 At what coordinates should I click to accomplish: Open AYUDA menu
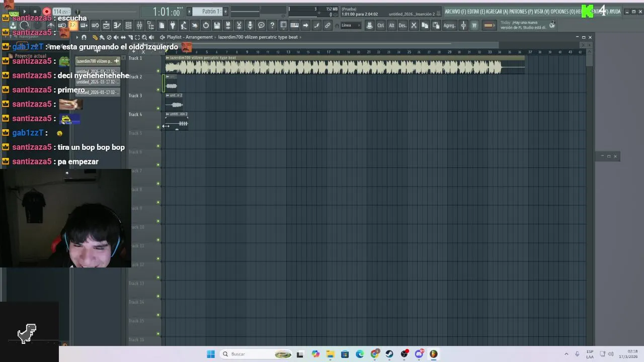pos(615,12)
